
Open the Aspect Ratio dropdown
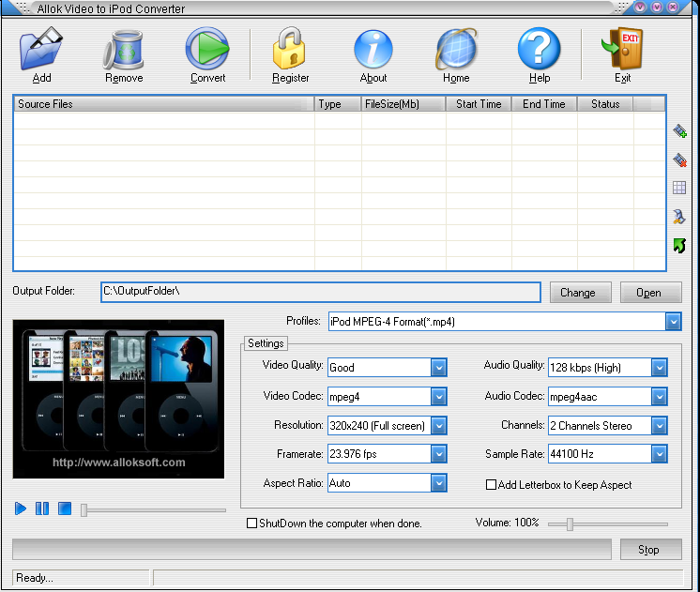point(439,483)
